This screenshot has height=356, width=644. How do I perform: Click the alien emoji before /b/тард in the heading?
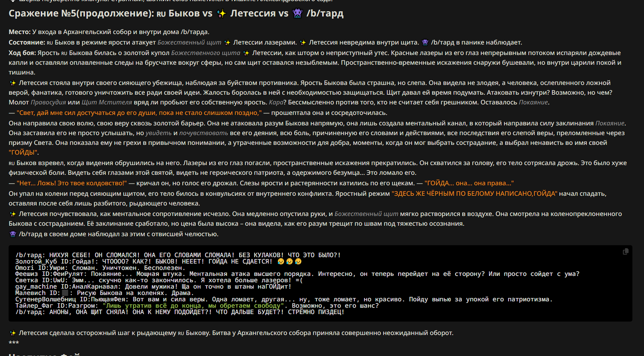click(x=297, y=13)
